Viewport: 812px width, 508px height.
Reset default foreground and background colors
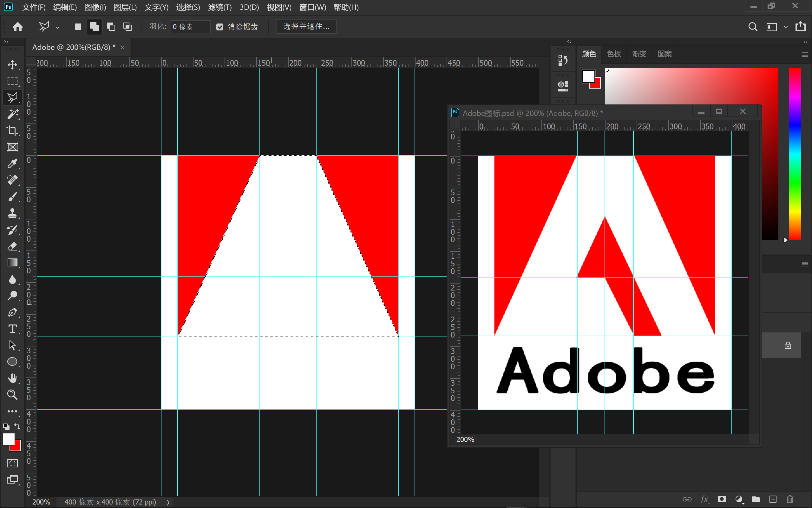tap(6, 427)
